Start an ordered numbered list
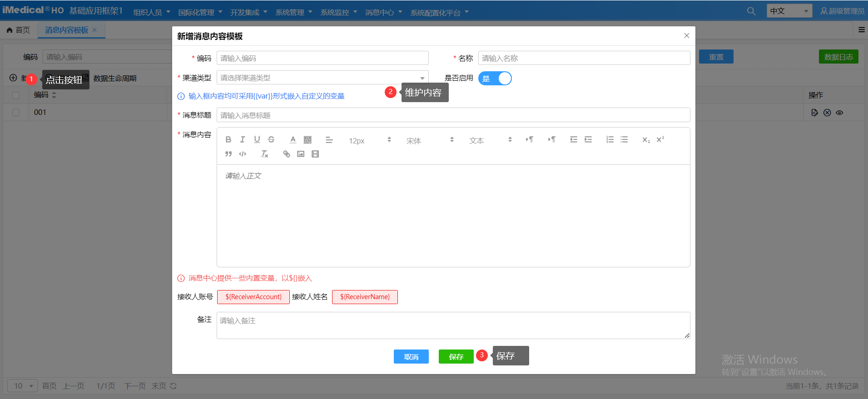The width and height of the screenshot is (868, 399). point(610,140)
